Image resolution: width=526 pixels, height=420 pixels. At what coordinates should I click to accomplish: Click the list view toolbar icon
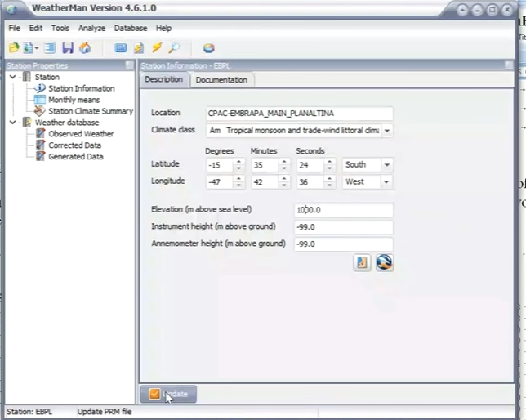point(50,48)
